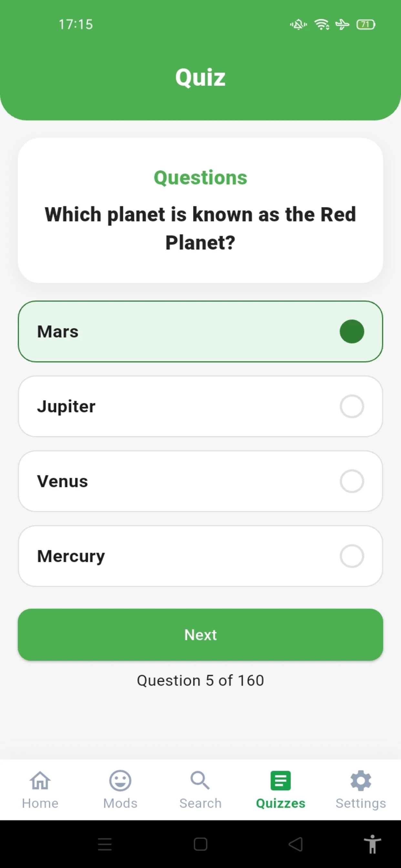The image size is (401, 868).
Task: Open the Settings gear icon
Action: (x=361, y=780)
